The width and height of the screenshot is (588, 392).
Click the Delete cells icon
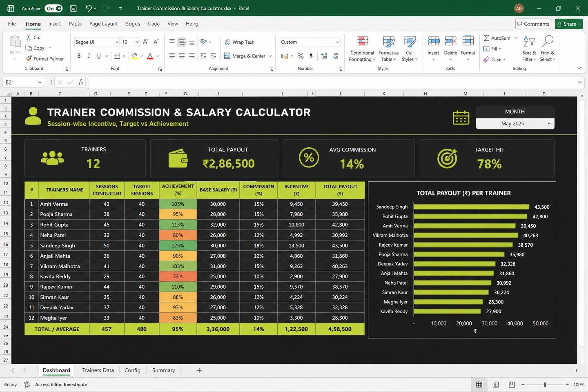tap(450, 41)
